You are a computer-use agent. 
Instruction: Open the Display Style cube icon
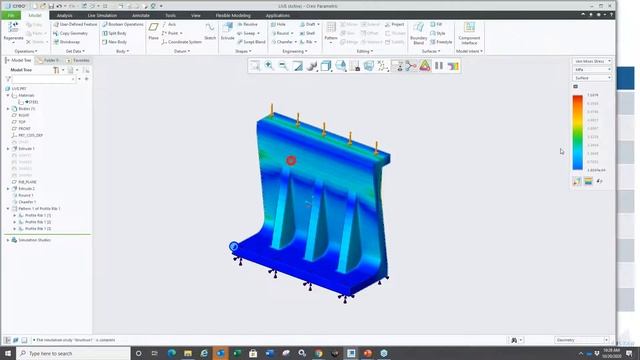tap(326, 66)
